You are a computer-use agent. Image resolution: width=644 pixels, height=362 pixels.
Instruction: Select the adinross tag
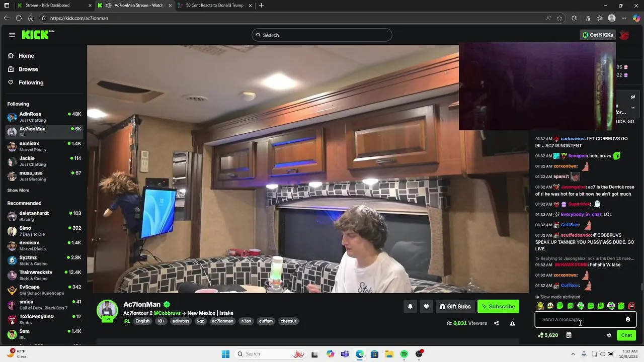181,321
